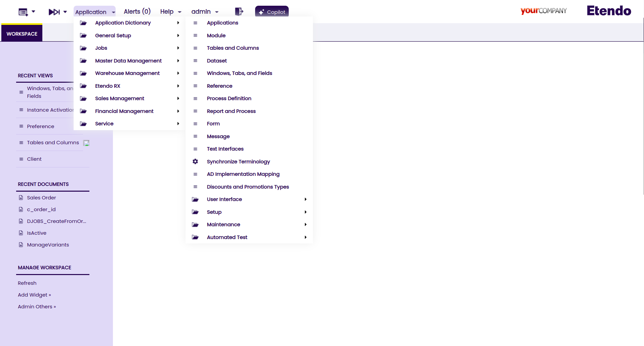Image resolution: width=644 pixels, height=346 pixels.
Task: Click the Add Widget link
Action: (34, 295)
